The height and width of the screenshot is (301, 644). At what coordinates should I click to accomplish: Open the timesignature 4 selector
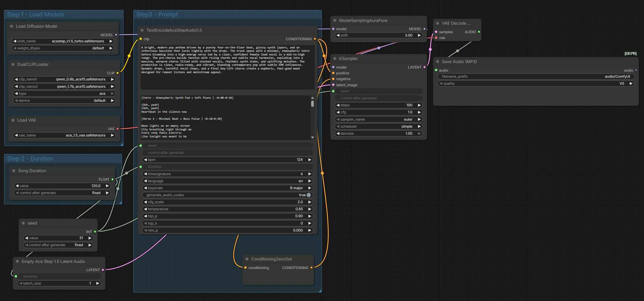228,174
